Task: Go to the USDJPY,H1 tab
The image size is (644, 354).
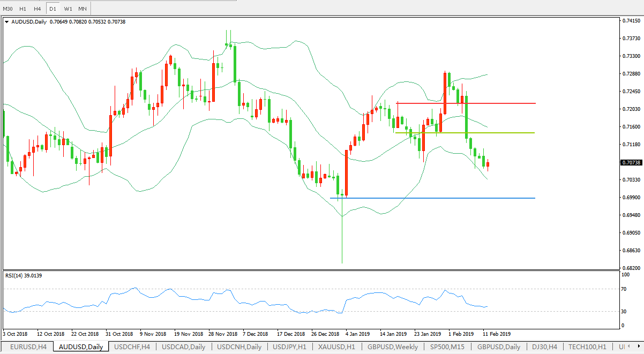Action: tap(290, 347)
